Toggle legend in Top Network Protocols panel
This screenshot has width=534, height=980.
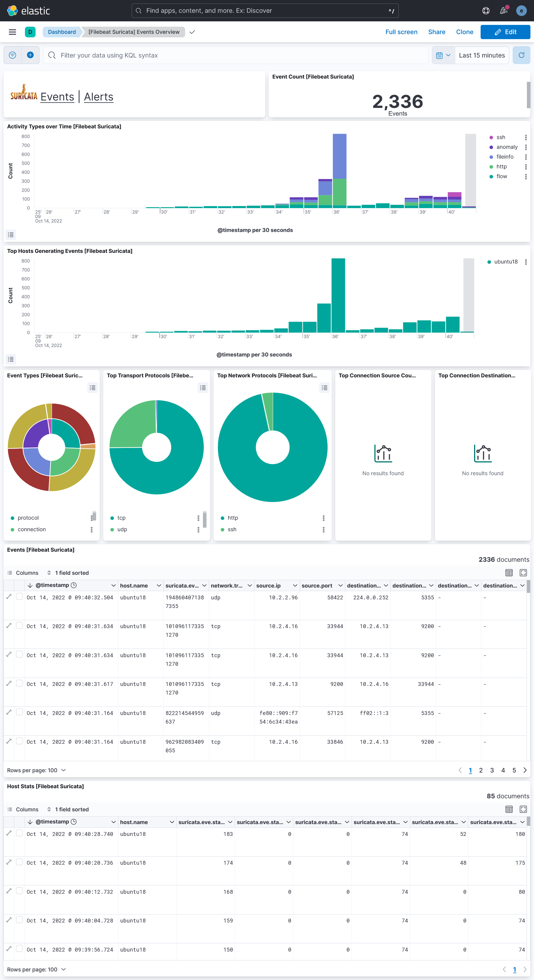coord(324,388)
